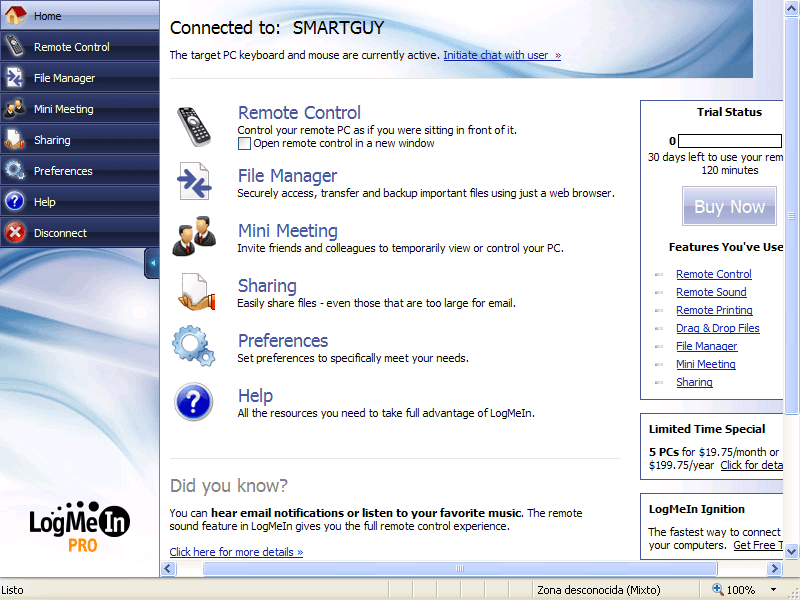Click the Sharing hand-and-document icon
Image resolution: width=800 pixels, height=600 pixels.
[x=193, y=292]
